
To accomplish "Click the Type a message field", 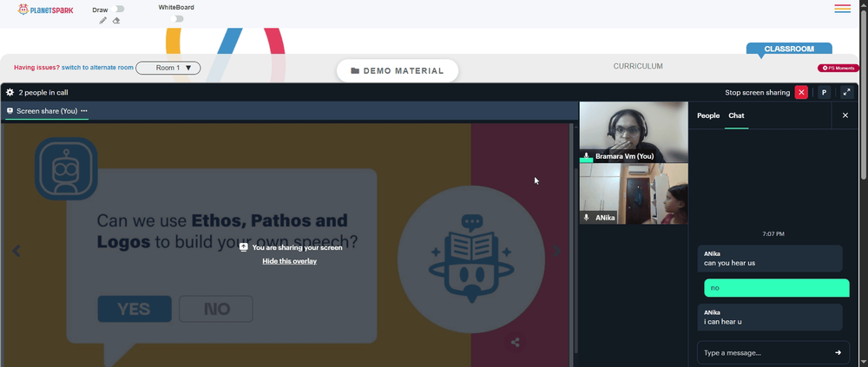I will 766,352.
